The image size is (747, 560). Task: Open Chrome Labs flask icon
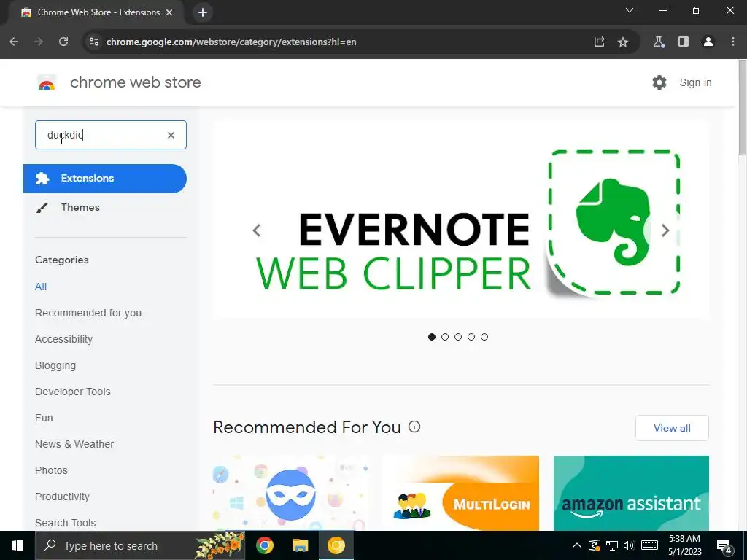pos(659,42)
